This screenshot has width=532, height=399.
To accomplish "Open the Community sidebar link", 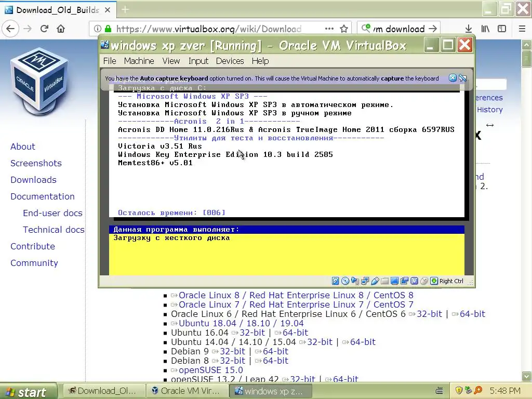I will point(34,263).
